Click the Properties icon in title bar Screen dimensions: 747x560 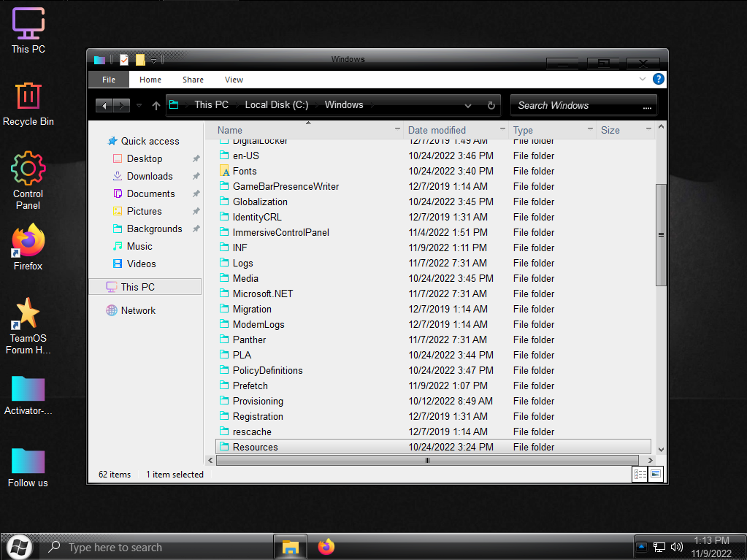(x=124, y=60)
